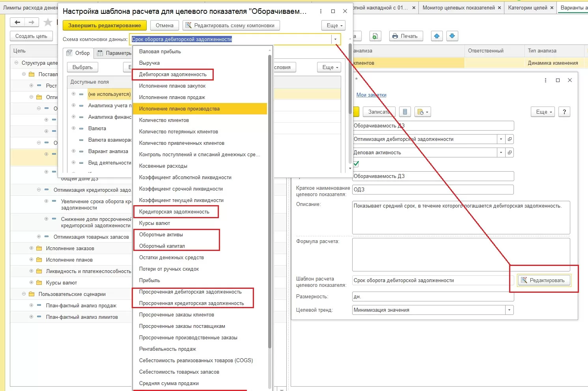Open the list icon next to Записать
Viewport: 588px width, 391px height.
click(x=405, y=112)
